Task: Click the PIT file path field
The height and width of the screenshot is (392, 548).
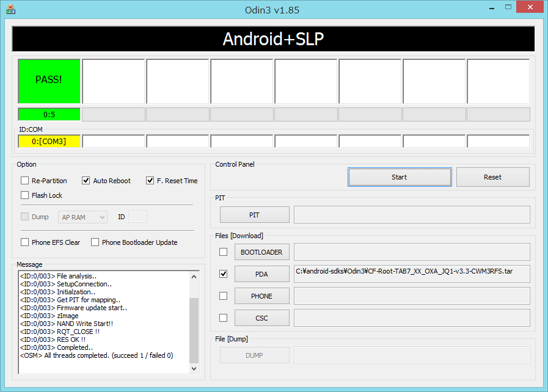Action: [412, 214]
